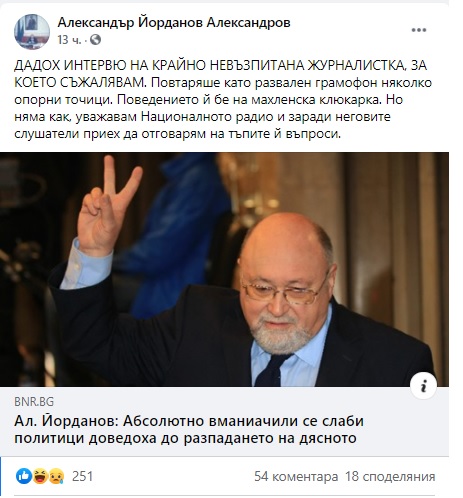This screenshot has width=463, height=498.
Task: Show the 18 споделяния shares list
Action: pos(390,476)
